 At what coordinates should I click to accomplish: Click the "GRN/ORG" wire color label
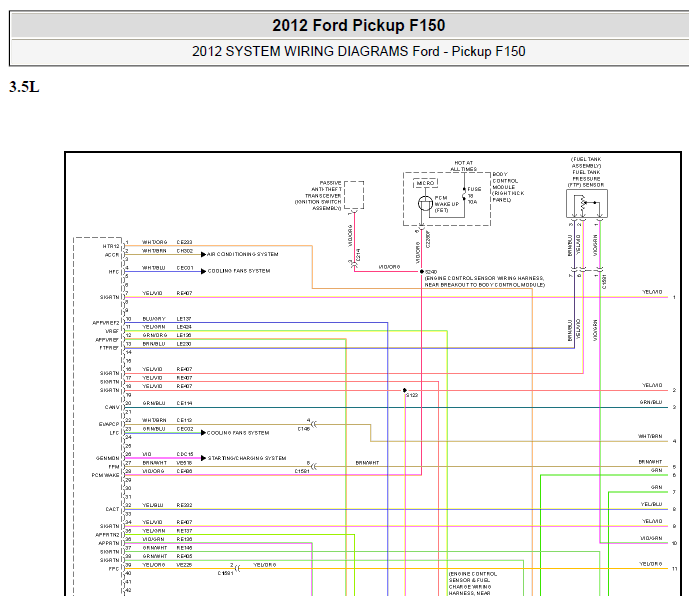155,335
